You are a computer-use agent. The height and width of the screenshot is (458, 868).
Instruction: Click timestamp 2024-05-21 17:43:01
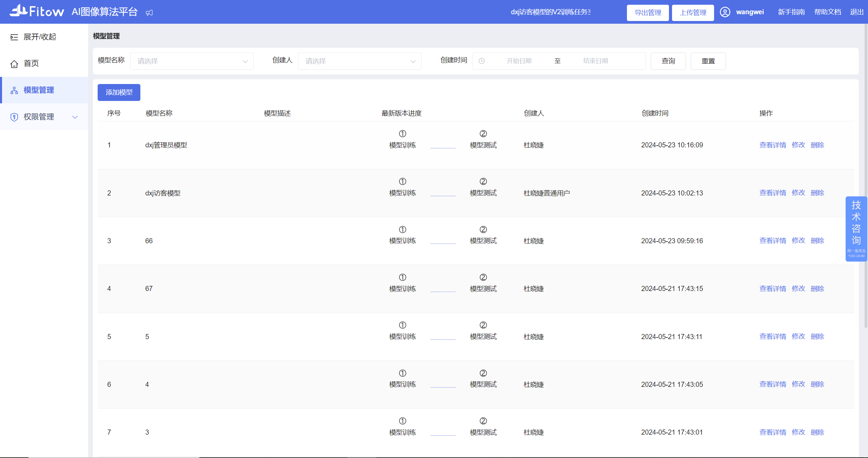click(672, 432)
